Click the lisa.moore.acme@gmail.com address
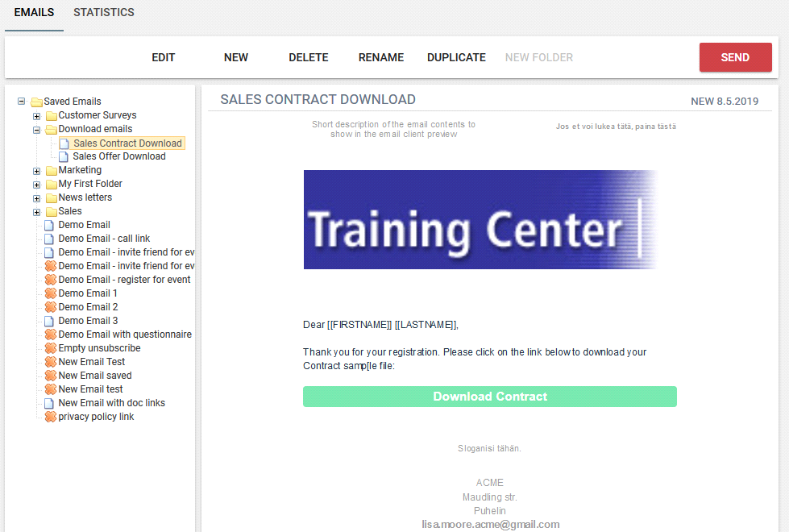 click(x=491, y=525)
